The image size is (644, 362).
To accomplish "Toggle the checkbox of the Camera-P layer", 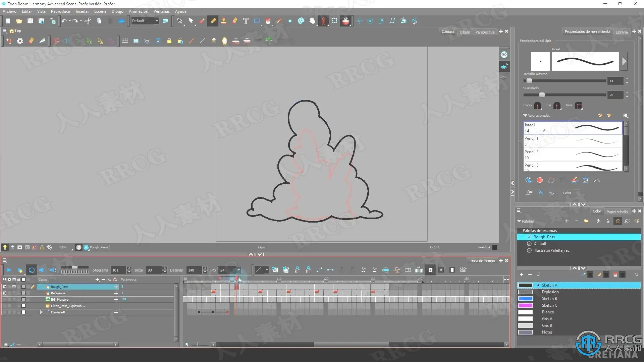I will (x=23, y=312).
